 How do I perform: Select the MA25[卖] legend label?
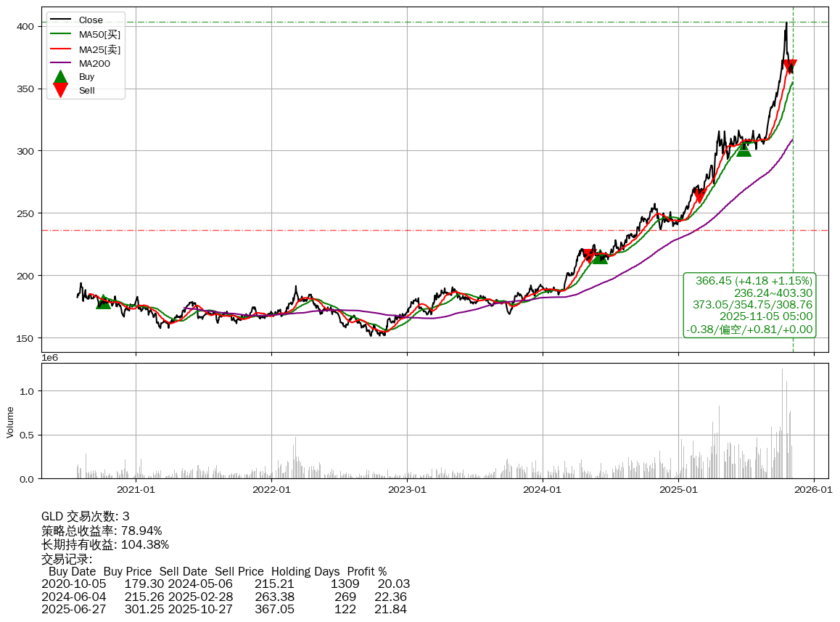(x=99, y=49)
